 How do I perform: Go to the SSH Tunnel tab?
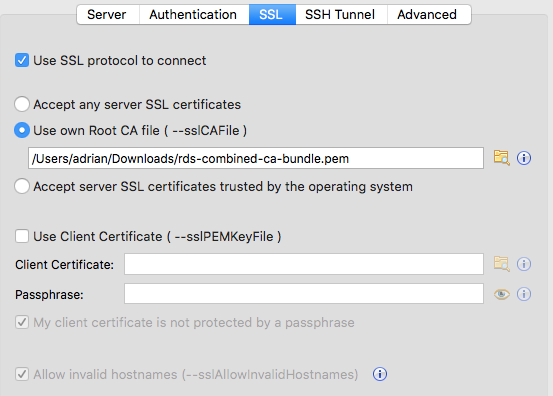341,14
